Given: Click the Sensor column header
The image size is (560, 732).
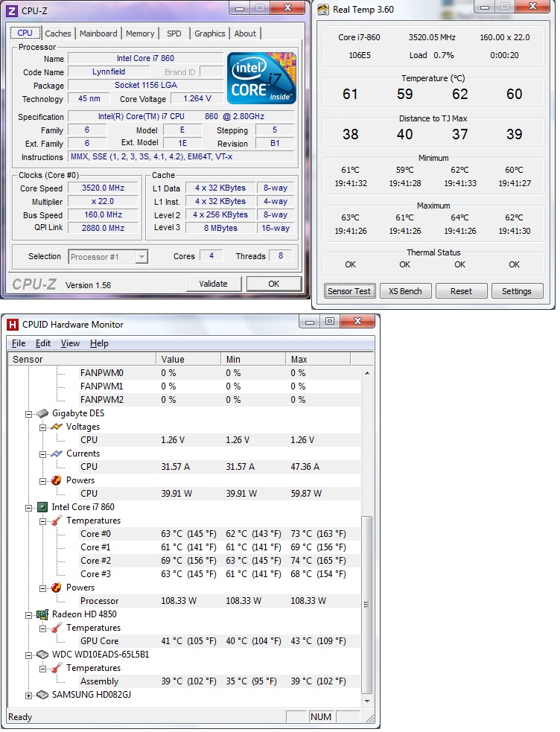Looking at the screenshot, I should pos(82,359).
